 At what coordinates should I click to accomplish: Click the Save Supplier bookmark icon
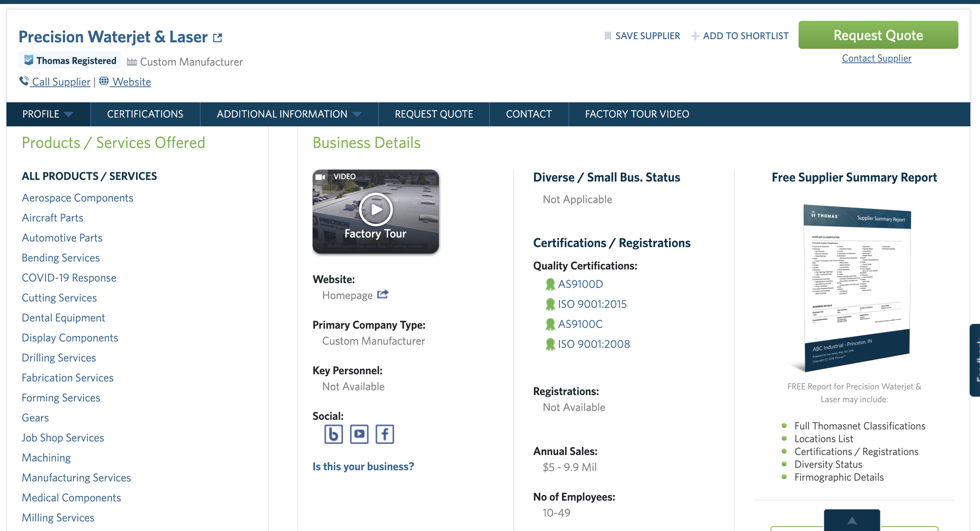608,36
